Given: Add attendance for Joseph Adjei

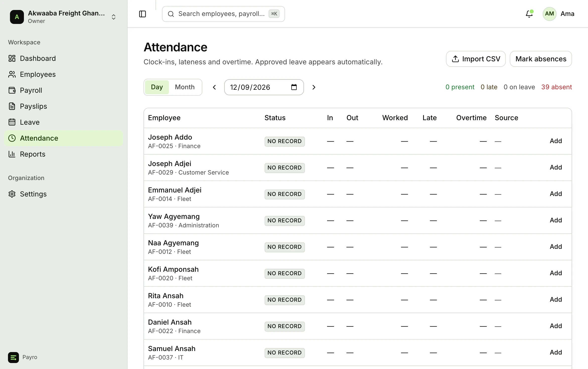Looking at the screenshot, I should coord(556,167).
